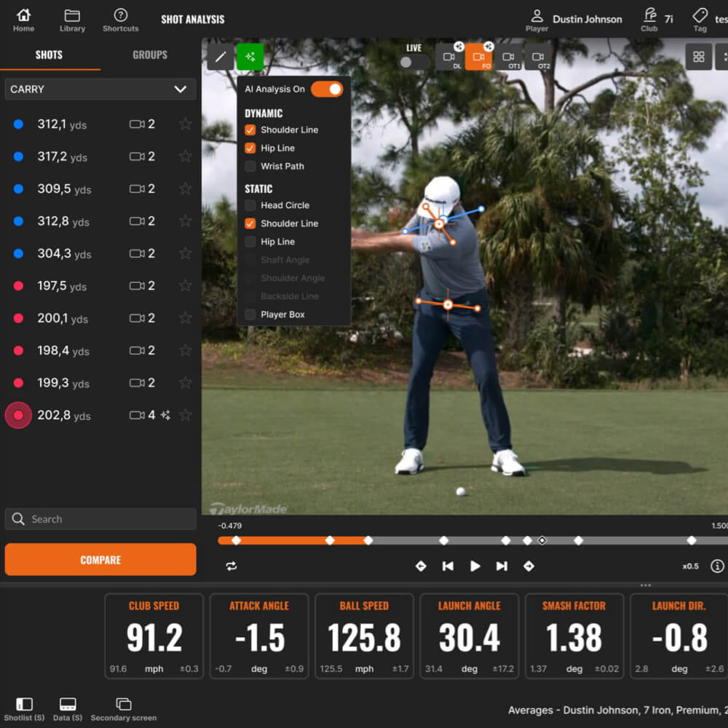The width and height of the screenshot is (728, 728).
Task: Select the SHOTS tab
Action: tap(50, 55)
